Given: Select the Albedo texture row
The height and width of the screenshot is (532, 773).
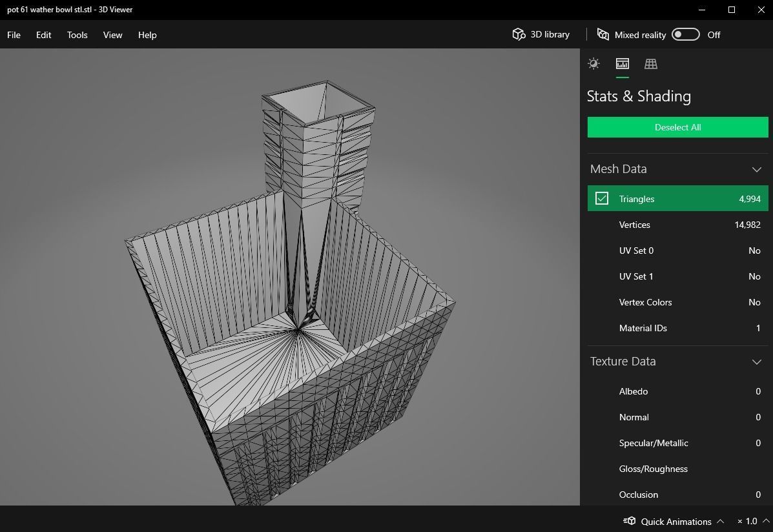Looking at the screenshot, I should (x=678, y=391).
